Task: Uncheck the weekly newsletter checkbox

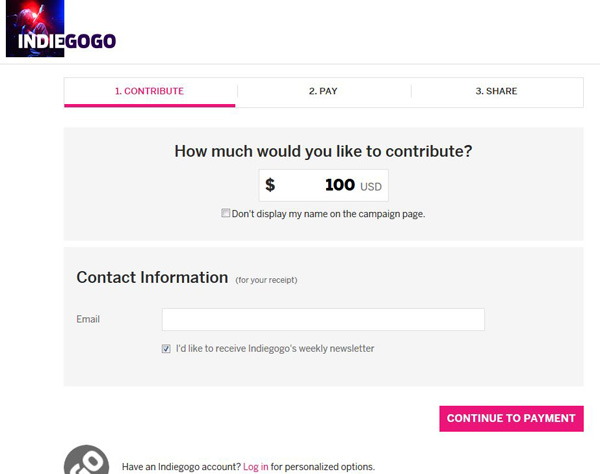Action: tap(166, 349)
